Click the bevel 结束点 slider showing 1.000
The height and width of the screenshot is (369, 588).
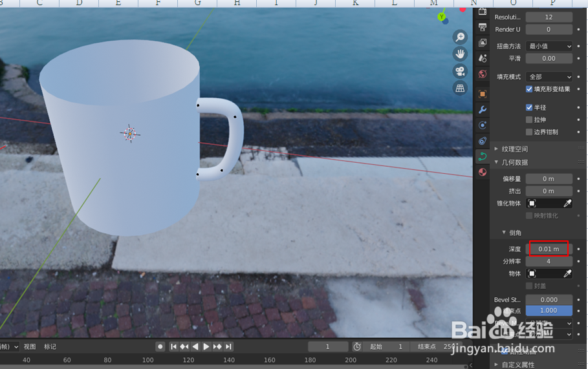pyautogui.click(x=549, y=310)
